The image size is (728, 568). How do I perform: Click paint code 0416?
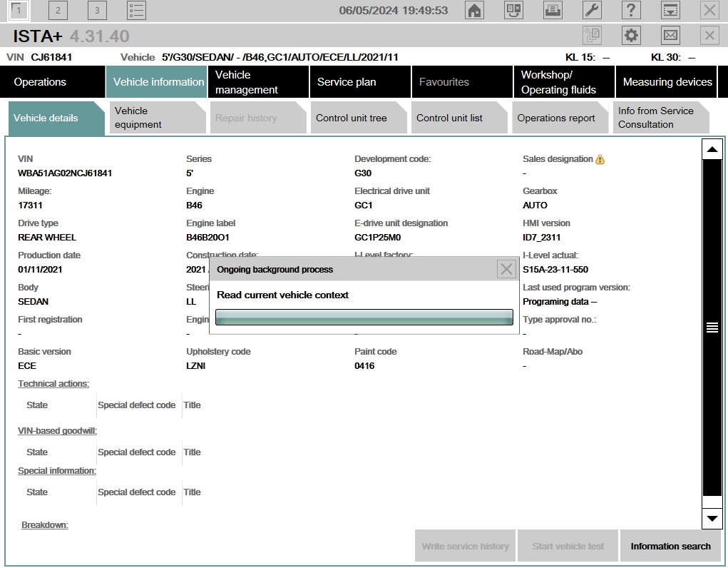click(364, 366)
